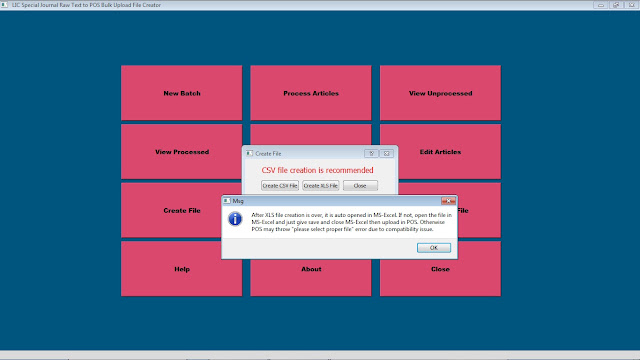Click the 'CSV file creation is recommended' text
Screen dimensions: 640x360
[x=317, y=170]
